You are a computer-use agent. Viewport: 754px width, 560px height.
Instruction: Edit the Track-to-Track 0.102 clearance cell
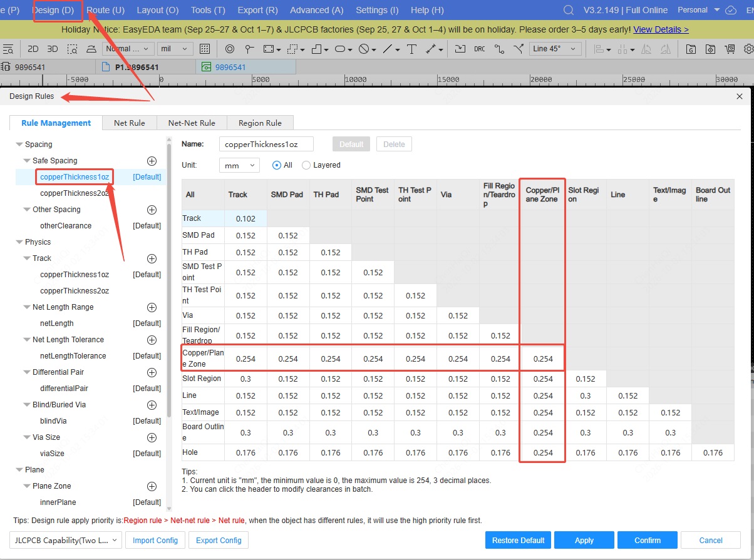[x=245, y=218]
